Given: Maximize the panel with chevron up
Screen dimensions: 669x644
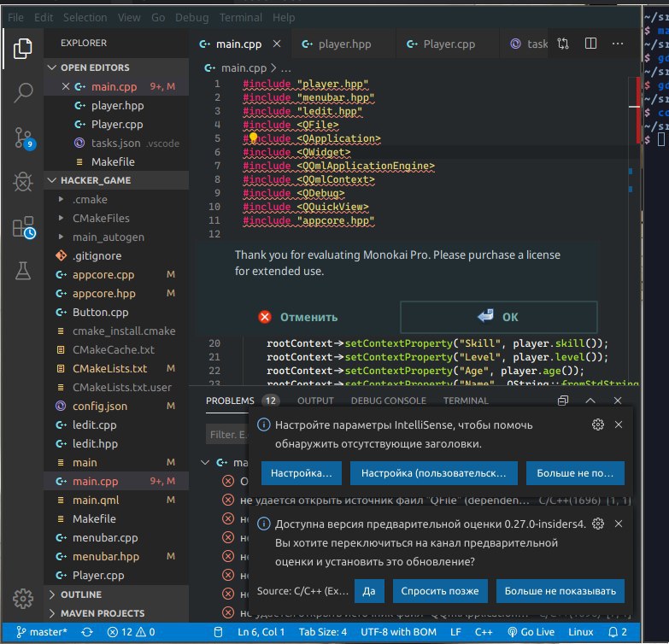Looking at the screenshot, I should [x=590, y=401].
